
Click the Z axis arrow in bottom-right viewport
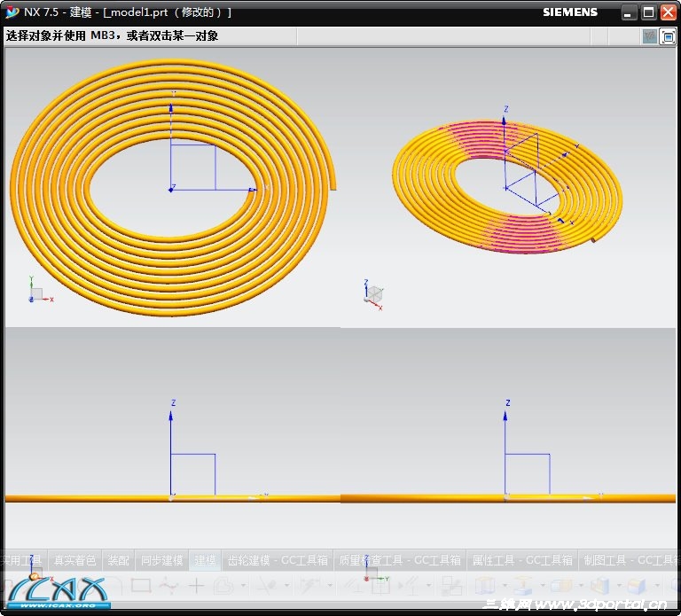tap(505, 417)
